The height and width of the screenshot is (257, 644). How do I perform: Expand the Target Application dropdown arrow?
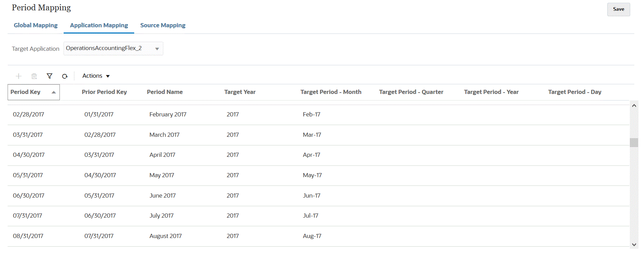click(x=157, y=49)
